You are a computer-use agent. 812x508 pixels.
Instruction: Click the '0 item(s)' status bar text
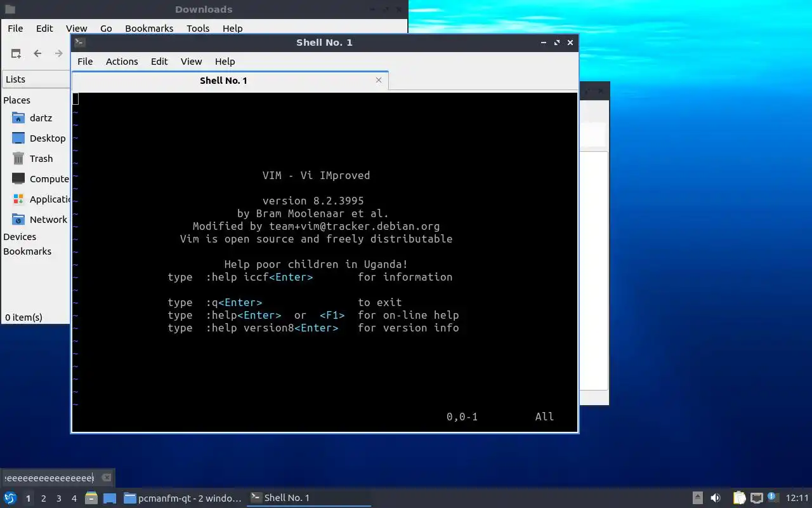point(23,317)
